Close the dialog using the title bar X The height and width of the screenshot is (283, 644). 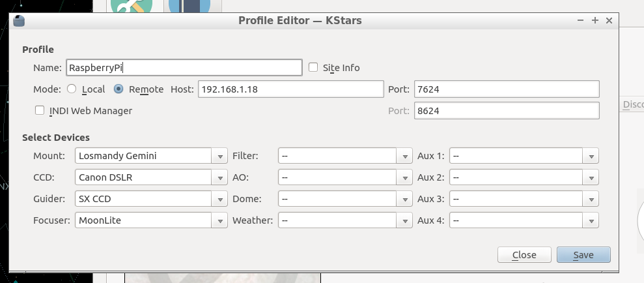coord(609,21)
